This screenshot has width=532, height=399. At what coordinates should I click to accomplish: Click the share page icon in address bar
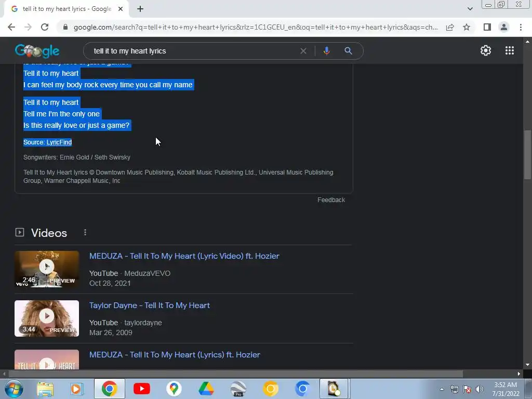450,27
